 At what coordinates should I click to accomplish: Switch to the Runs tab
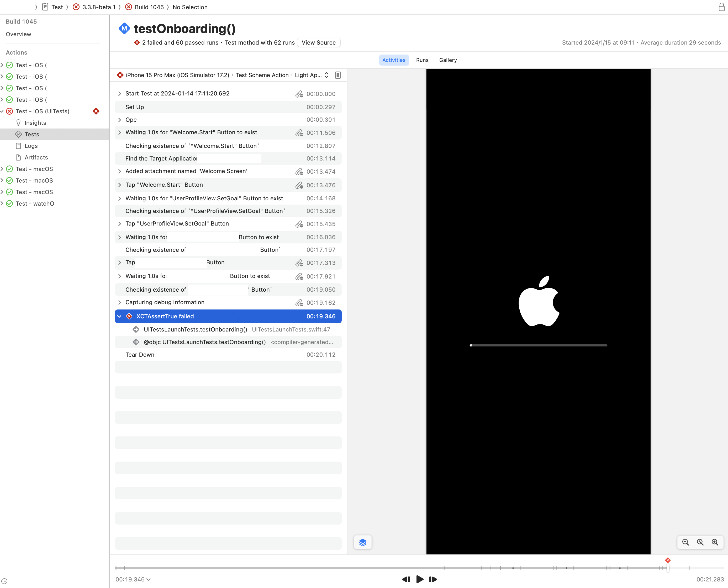click(422, 60)
